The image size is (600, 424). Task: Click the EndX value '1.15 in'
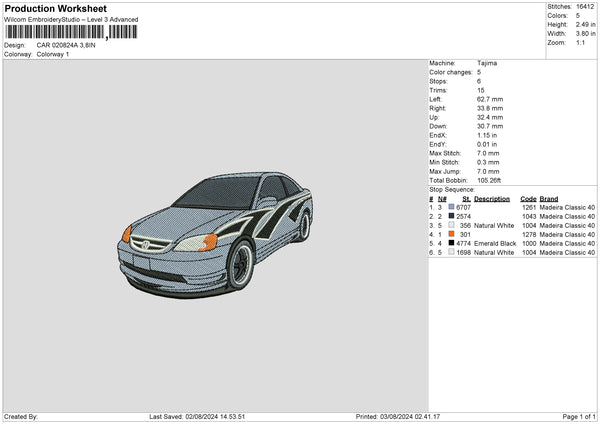(x=487, y=135)
